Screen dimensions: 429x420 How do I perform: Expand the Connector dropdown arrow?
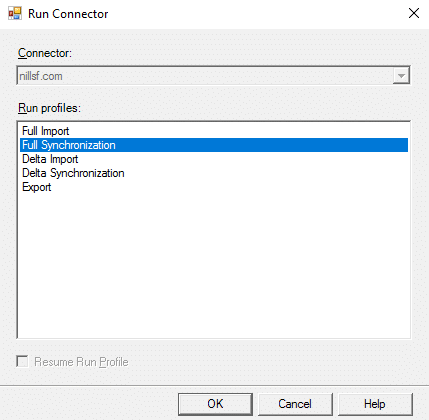pos(401,76)
